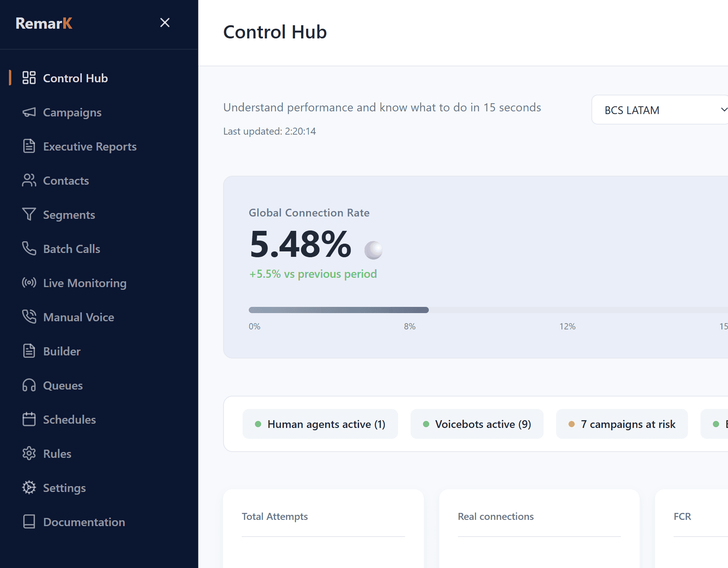
Task: Click the Builder file icon
Action: click(29, 351)
